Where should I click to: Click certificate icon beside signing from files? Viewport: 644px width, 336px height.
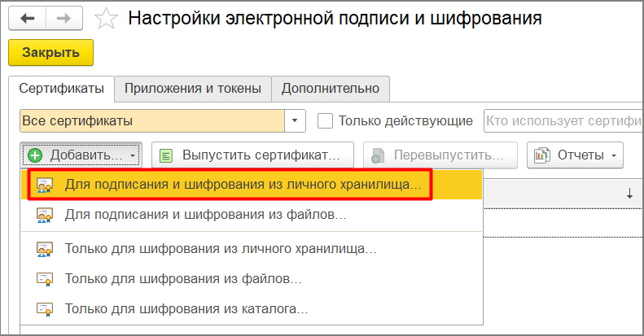pyautogui.click(x=44, y=216)
